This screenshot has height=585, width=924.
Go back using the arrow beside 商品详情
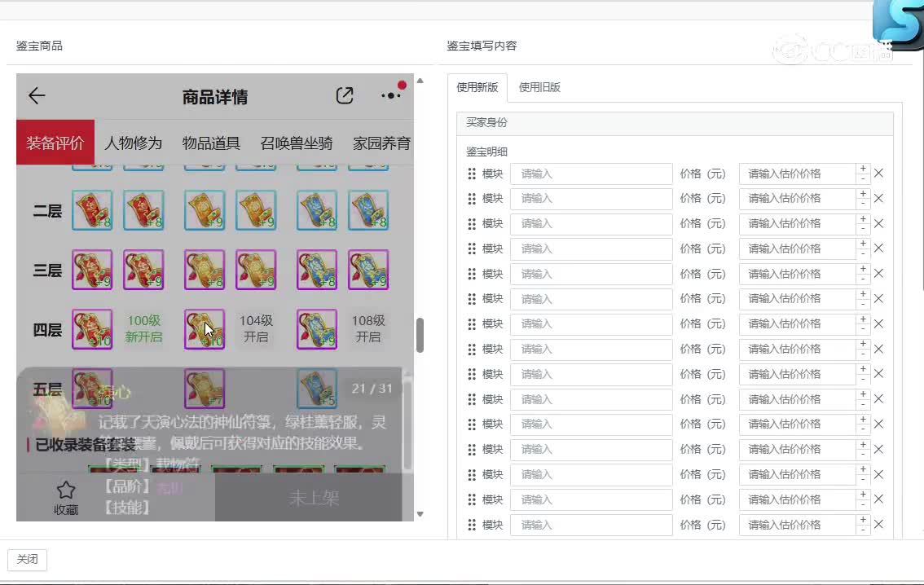[37, 95]
